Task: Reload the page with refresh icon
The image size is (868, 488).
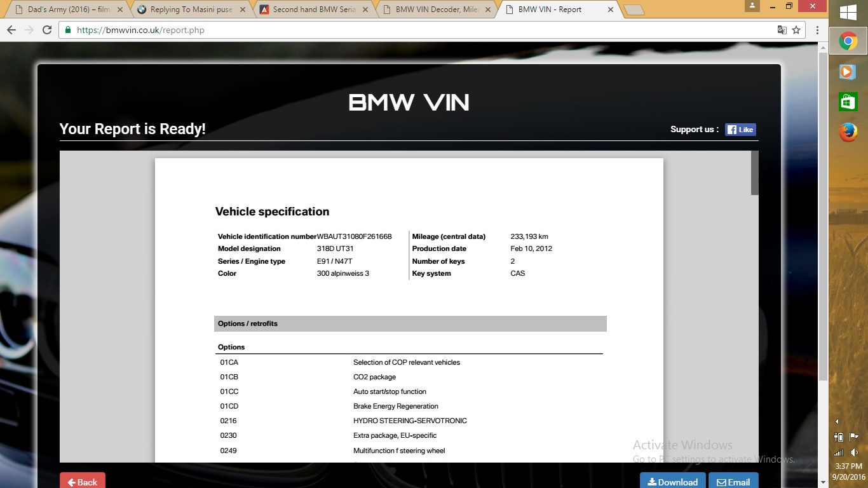Action: tap(47, 30)
